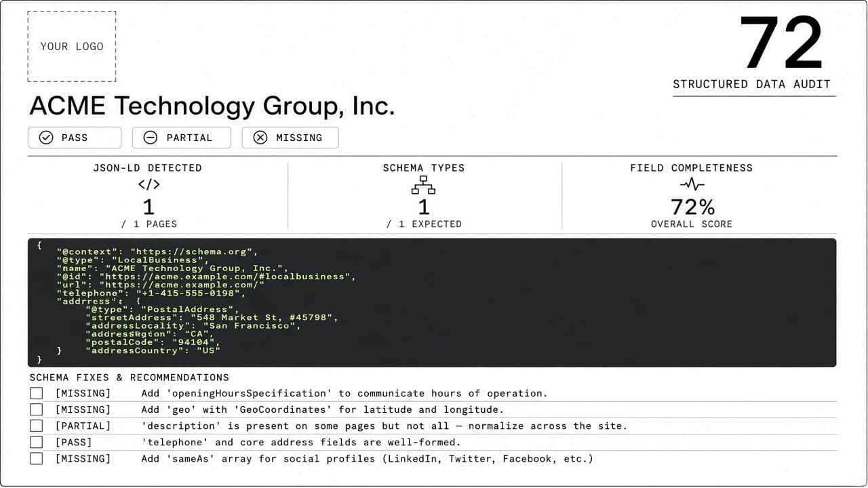This screenshot has height=488, width=868.
Task: Click the YOUR LOGO placeholder box
Action: (x=72, y=46)
